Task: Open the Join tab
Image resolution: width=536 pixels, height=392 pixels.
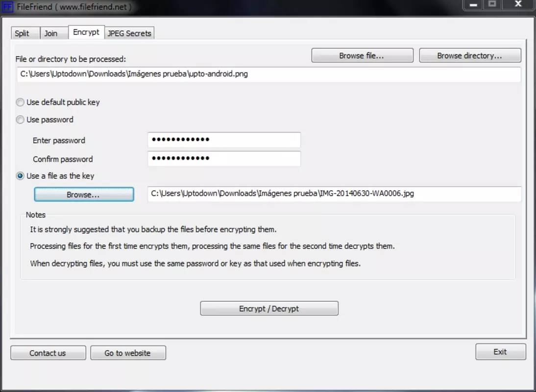Action: (54, 33)
